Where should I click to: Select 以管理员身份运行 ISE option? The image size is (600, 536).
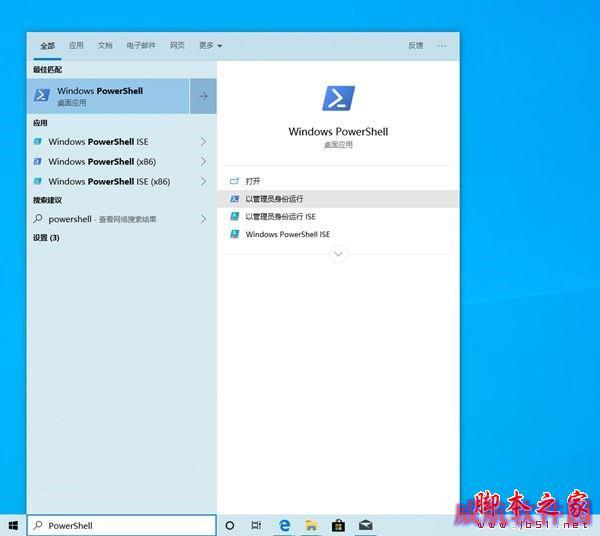338,216
